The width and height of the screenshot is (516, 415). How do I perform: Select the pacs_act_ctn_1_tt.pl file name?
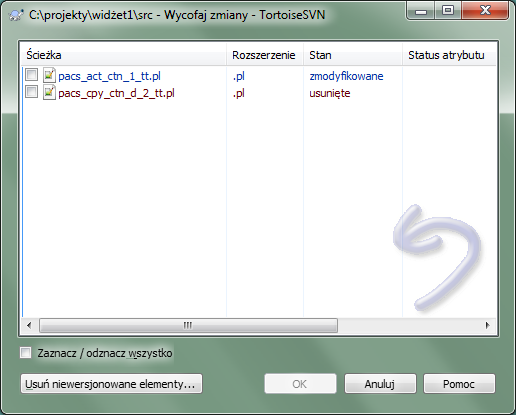click(x=109, y=76)
